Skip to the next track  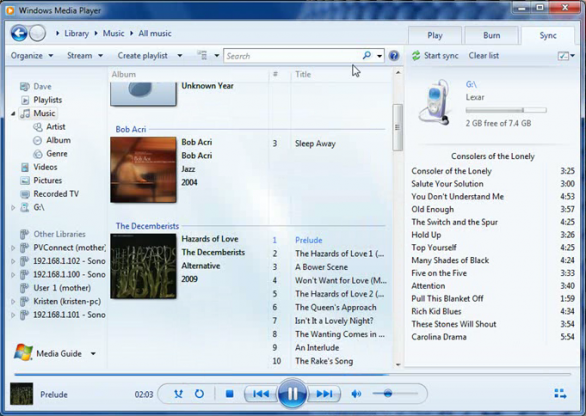click(324, 394)
